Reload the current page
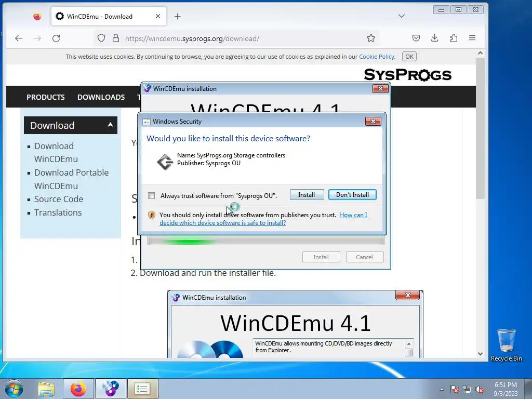Screen dimensions: 532x399 (x=56, y=38)
